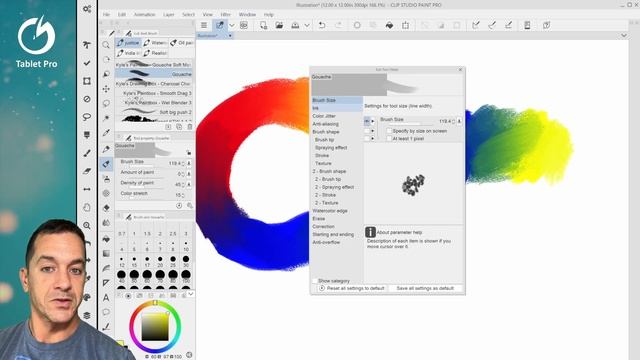Select brush size 100 preset dot
The width and height of the screenshot is (640, 360).
point(186,275)
